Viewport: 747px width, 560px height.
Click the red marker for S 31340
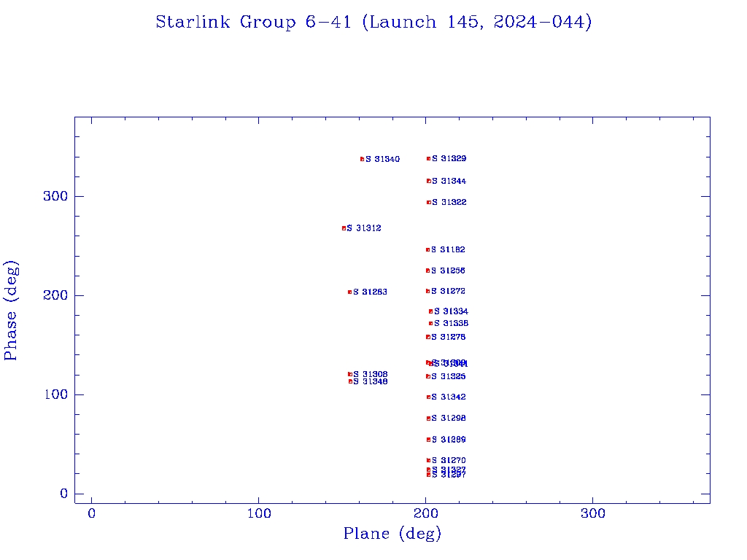[x=362, y=159]
